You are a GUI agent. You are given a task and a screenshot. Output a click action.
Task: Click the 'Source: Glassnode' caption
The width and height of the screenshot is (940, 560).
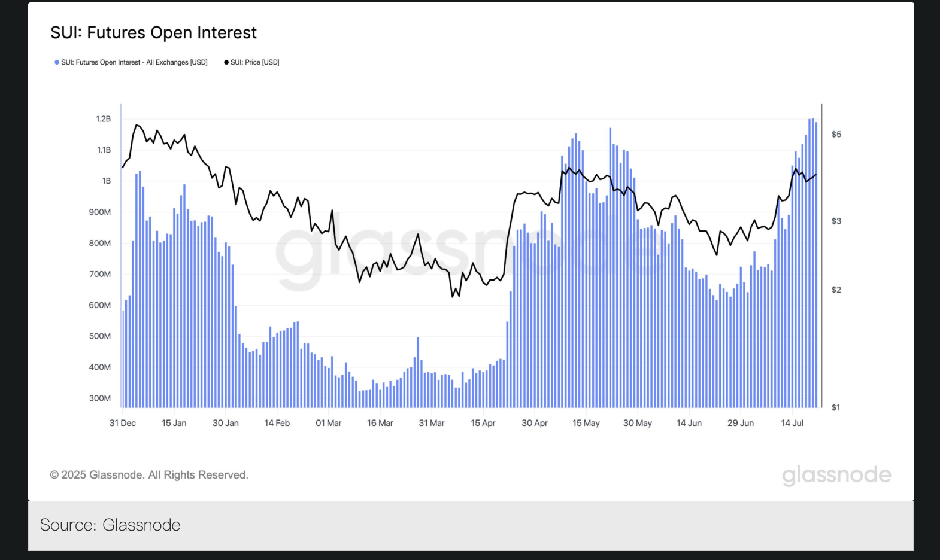(x=110, y=525)
